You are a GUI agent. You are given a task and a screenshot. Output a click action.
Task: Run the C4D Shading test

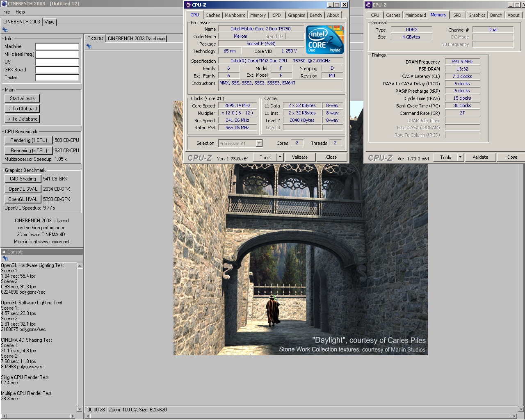click(x=23, y=179)
